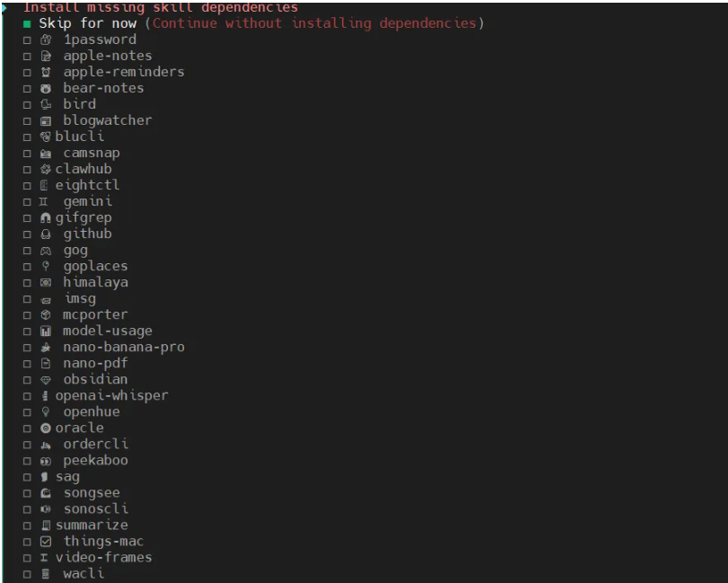Click the oracle crystal ball icon
This screenshot has height=583, width=728.
[46, 428]
